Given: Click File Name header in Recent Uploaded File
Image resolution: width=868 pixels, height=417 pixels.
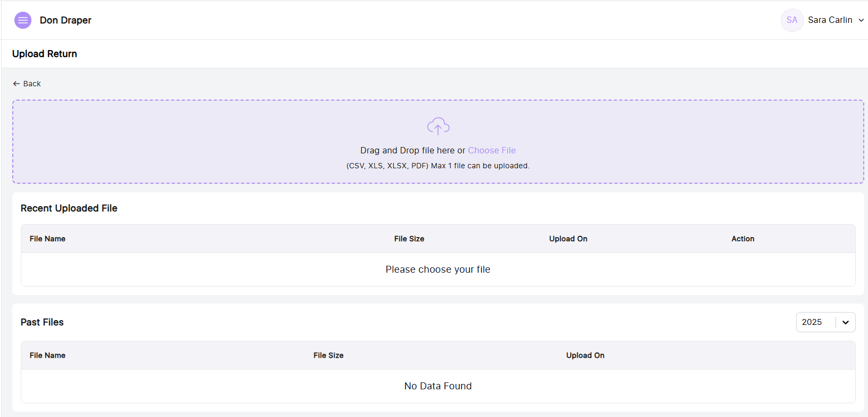Looking at the screenshot, I should [x=47, y=239].
